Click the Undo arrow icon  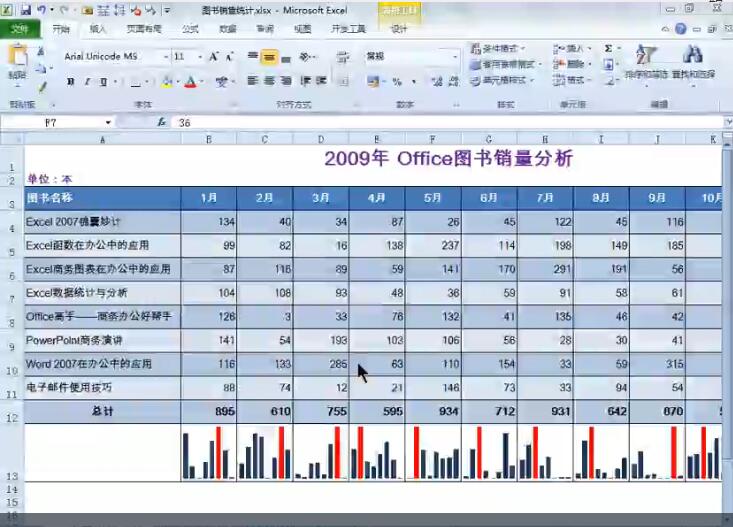pyautogui.click(x=41, y=9)
